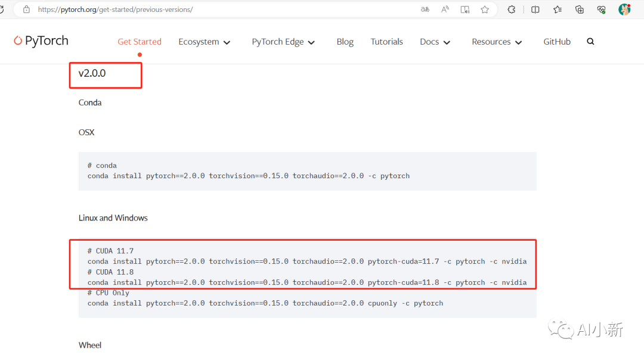Click the v2.0.0 heading
This screenshot has width=644, height=358.
pos(92,73)
